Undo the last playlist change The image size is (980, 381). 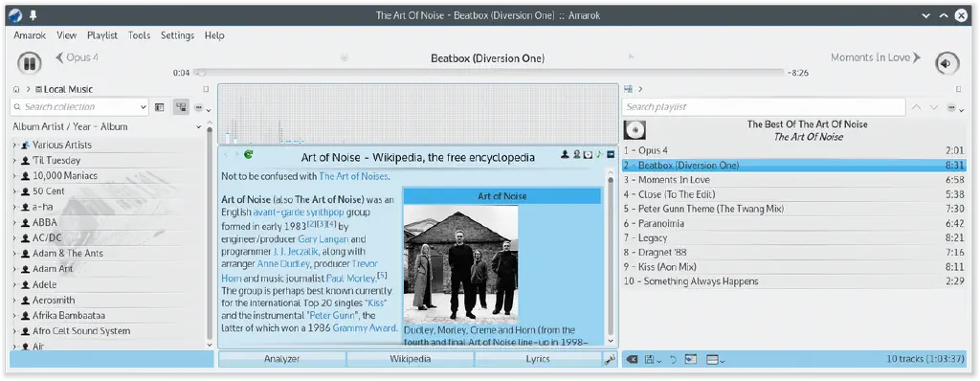coord(673,360)
